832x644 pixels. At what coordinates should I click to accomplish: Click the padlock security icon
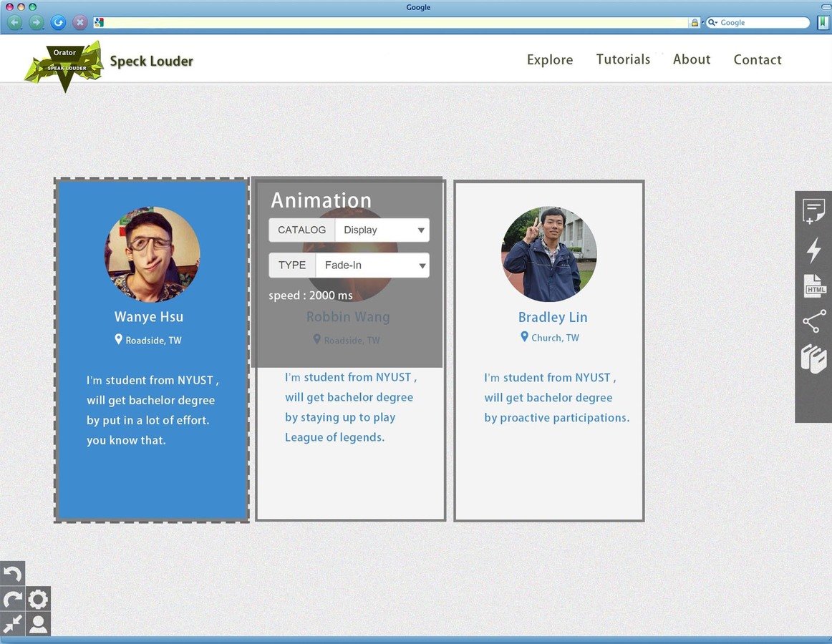[x=695, y=22]
